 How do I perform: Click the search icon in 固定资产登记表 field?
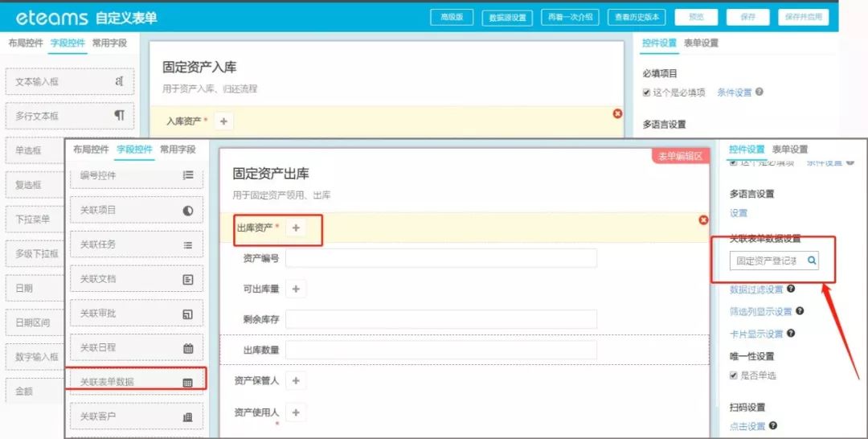point(812,261)
